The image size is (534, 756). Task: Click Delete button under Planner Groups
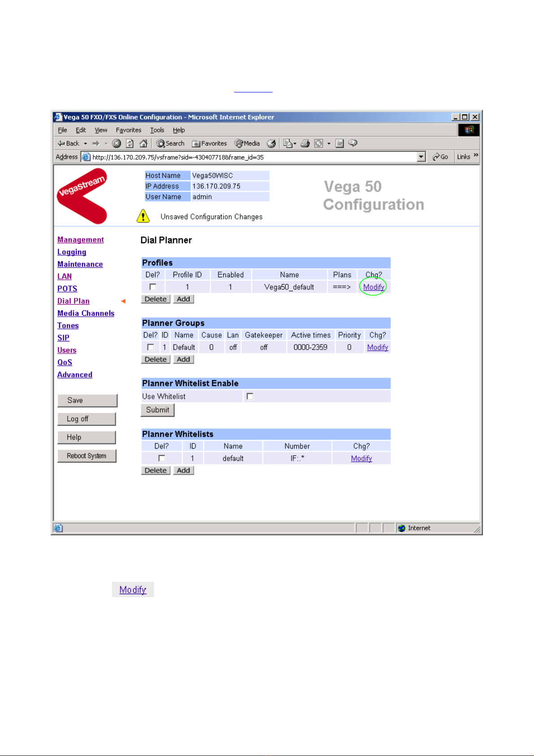[x=156, y=359]
